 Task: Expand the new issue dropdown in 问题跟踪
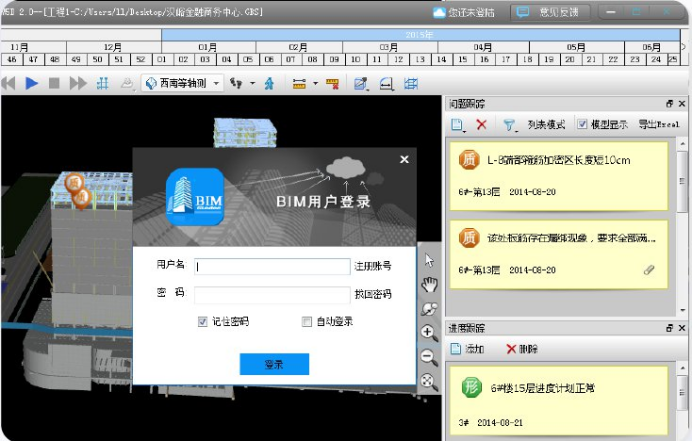(x=467, y=126)
